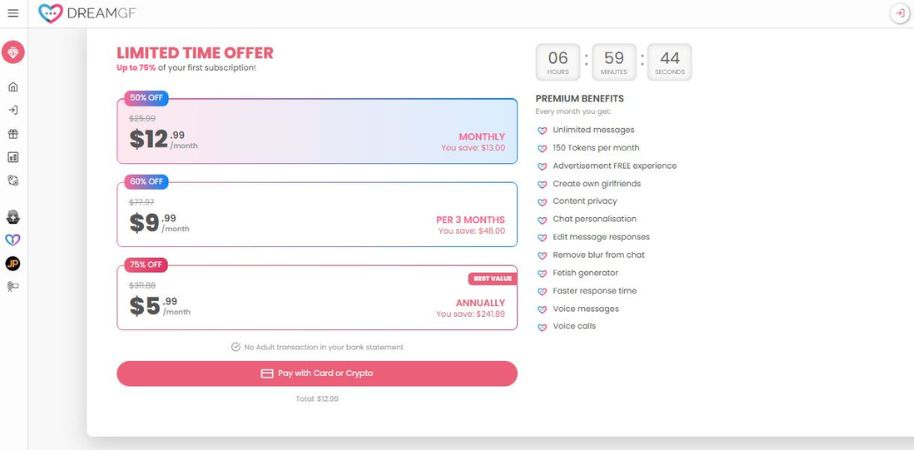Viewport: 914px width, 450px height.
Task: Open the leaderboard chart sidebar icon
Action: [13, 157]
